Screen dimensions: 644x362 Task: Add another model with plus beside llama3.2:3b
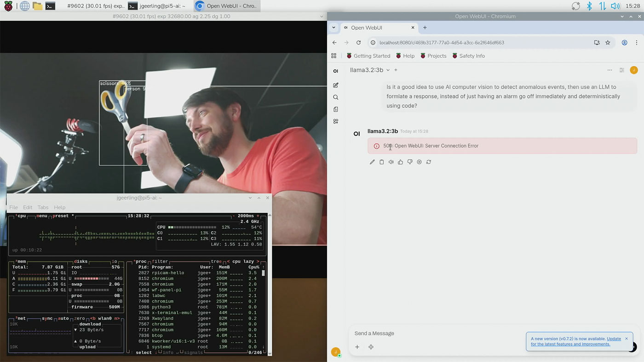(396, 70)
